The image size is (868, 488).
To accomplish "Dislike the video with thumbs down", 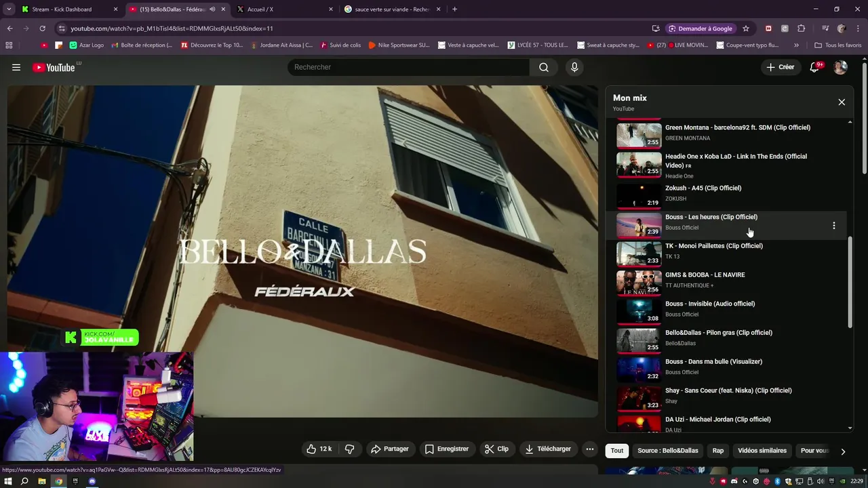I will click(x=350, y=449).
